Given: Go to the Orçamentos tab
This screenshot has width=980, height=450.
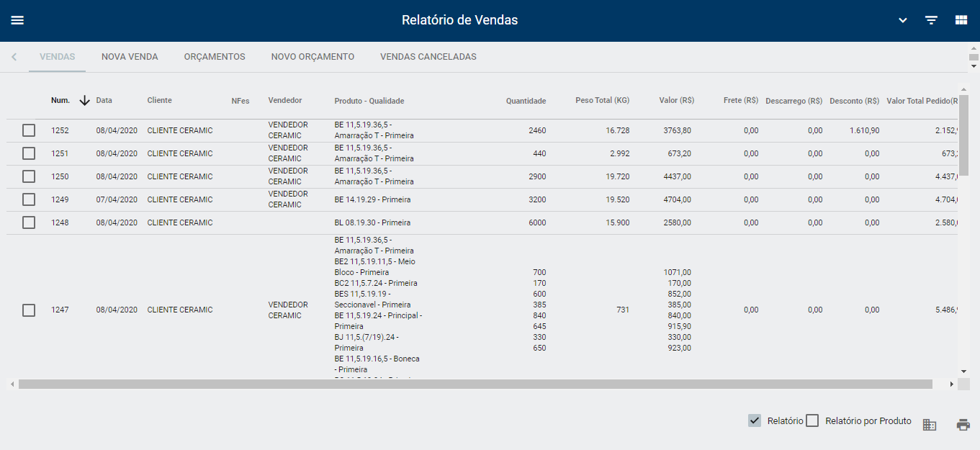Looking at the screenshot, I should 215,57.
